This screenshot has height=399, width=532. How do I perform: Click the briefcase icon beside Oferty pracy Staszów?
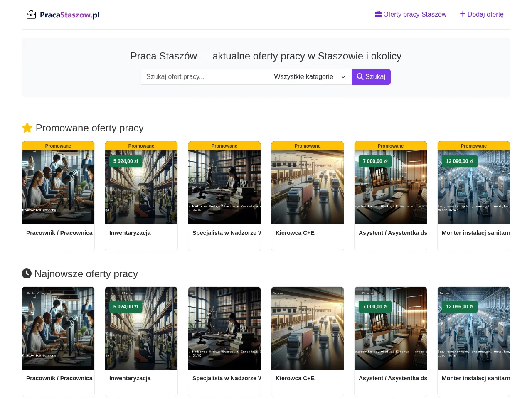point(378,14)
